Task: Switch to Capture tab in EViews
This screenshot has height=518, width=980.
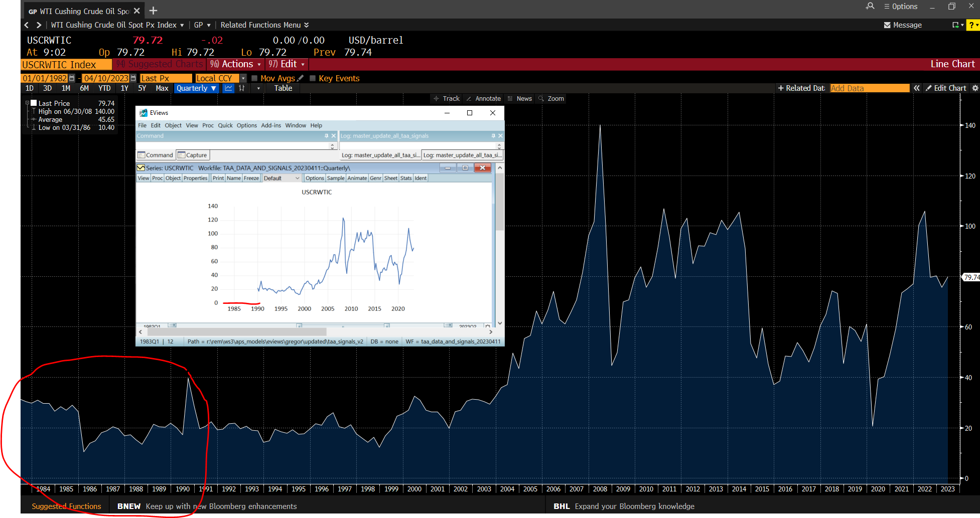Action: 193,155
